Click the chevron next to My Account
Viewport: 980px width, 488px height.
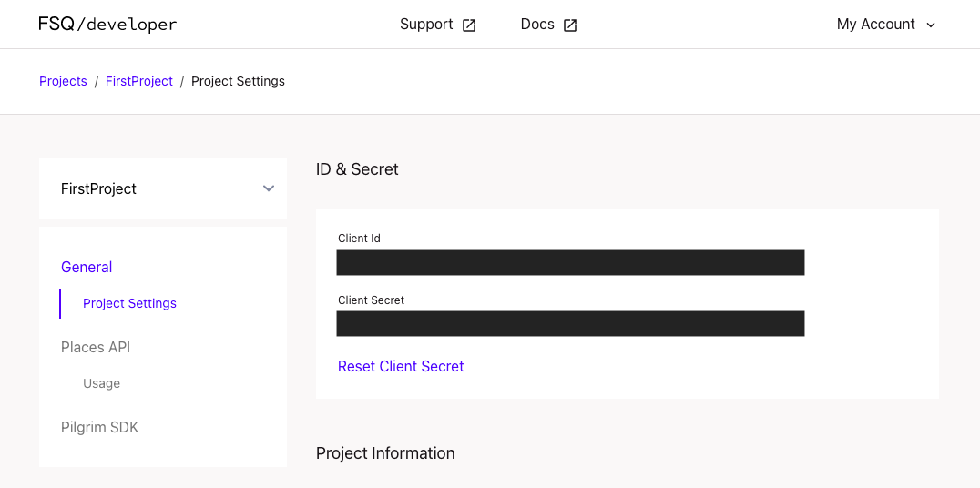point(931,25)
